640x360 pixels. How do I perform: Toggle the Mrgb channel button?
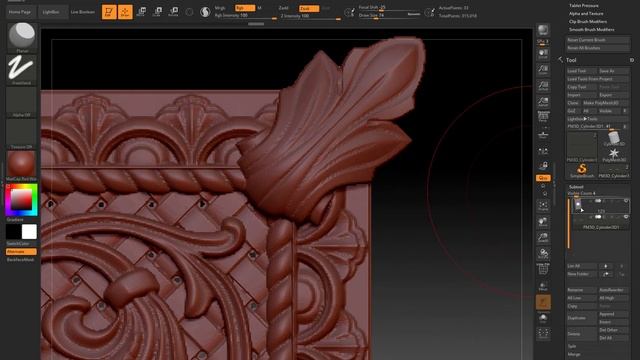coord(220,8)
